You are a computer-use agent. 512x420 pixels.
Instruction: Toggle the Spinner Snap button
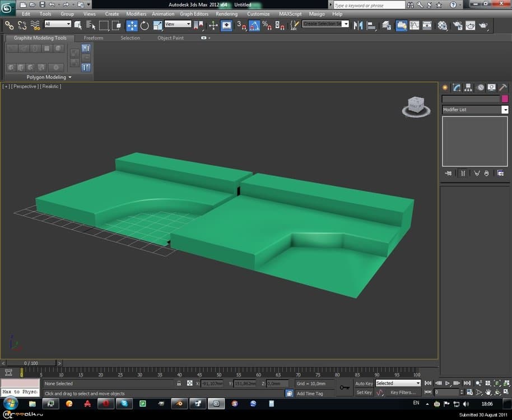(x=280, y=25)
